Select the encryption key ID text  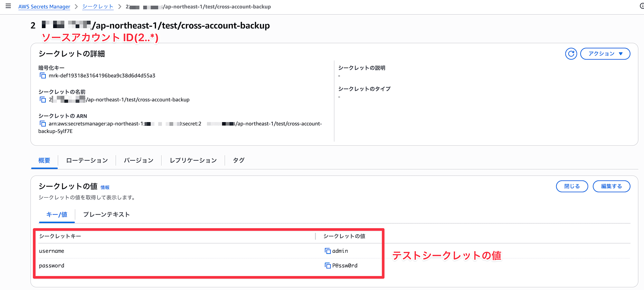tap(102, 76)
